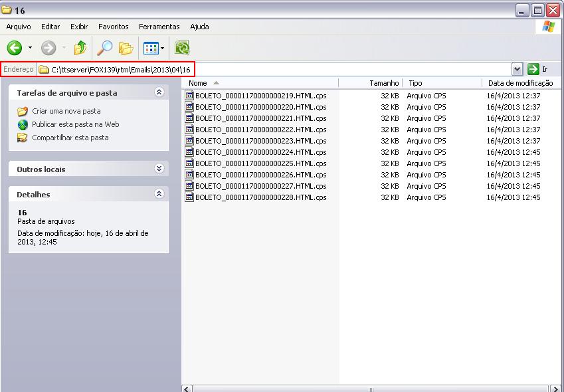Image resolution: width=564 pixels, height=392 pixels.
Task: Select the file icon of BOLETO_00001170000000219.HTML.cps
Action: click(189, 96)
